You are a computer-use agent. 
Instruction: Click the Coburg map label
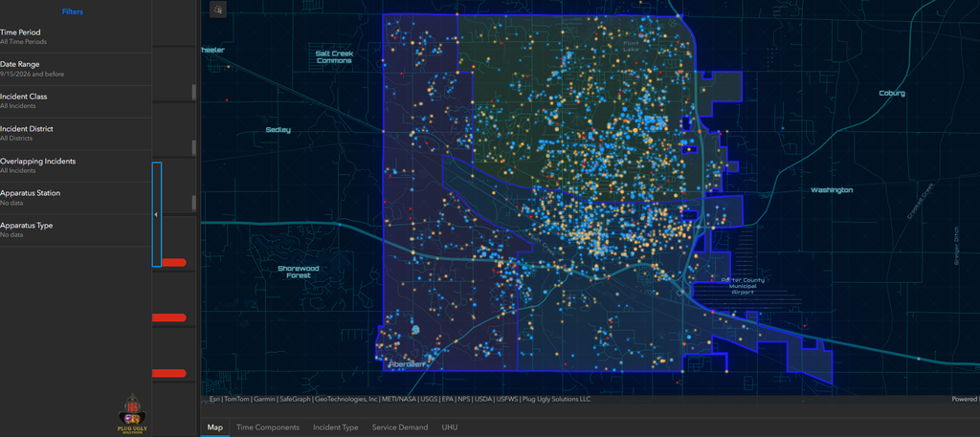(892, 93)
